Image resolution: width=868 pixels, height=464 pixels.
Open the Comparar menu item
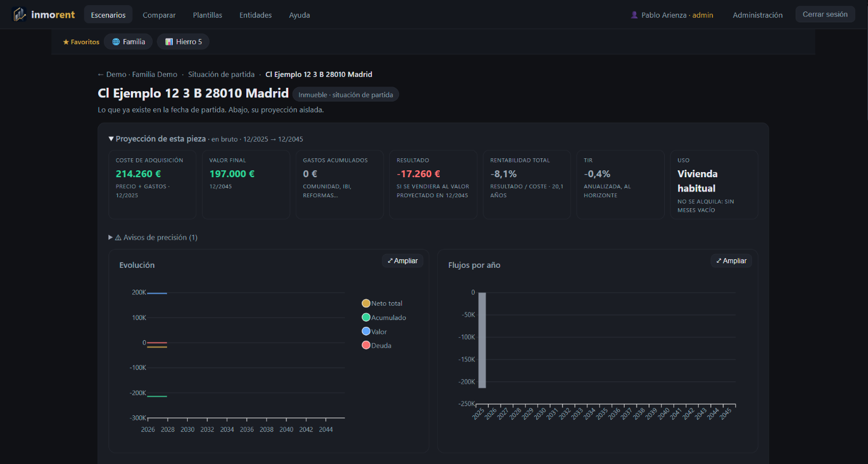point(159,15)
